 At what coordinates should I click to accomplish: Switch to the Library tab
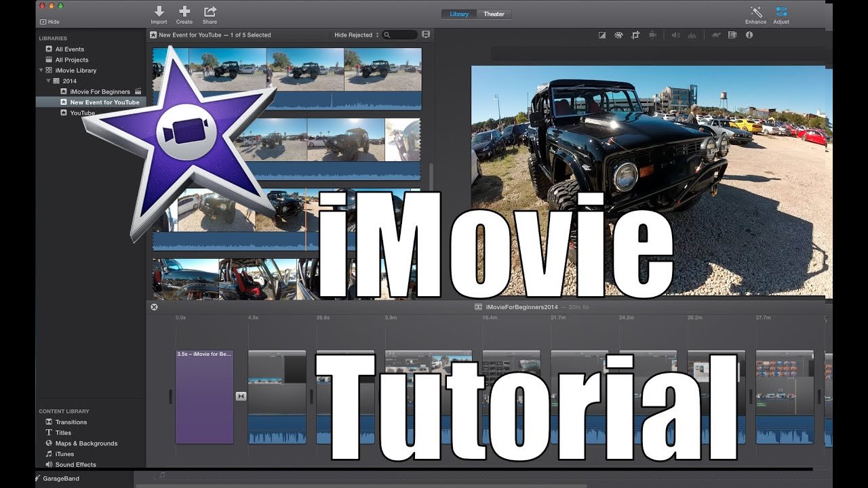[459, 14]
